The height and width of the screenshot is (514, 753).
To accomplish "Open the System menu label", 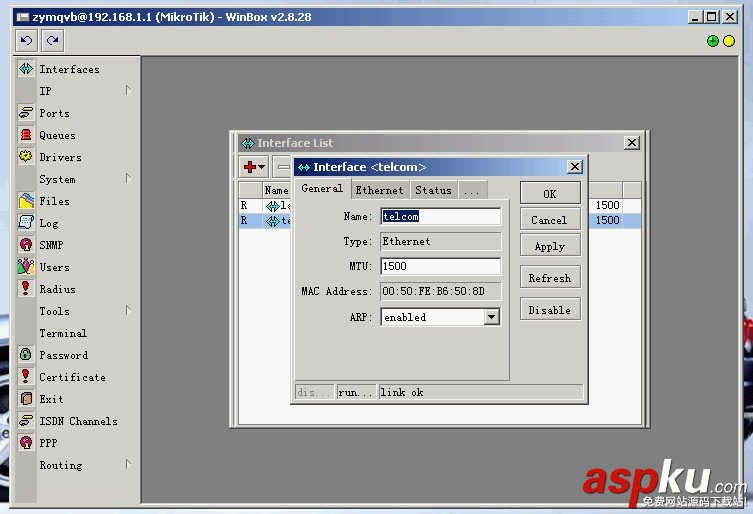I will [57, 179].
